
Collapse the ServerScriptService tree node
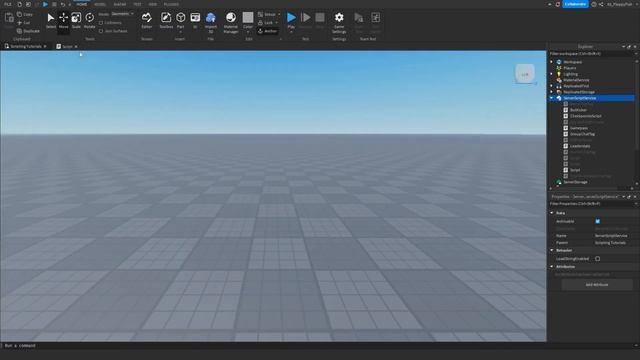click(x=551, y=98)
